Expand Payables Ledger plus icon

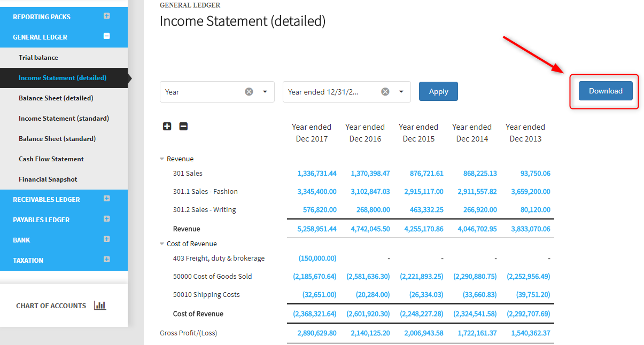pyautogui.click(x=106, y=219)
